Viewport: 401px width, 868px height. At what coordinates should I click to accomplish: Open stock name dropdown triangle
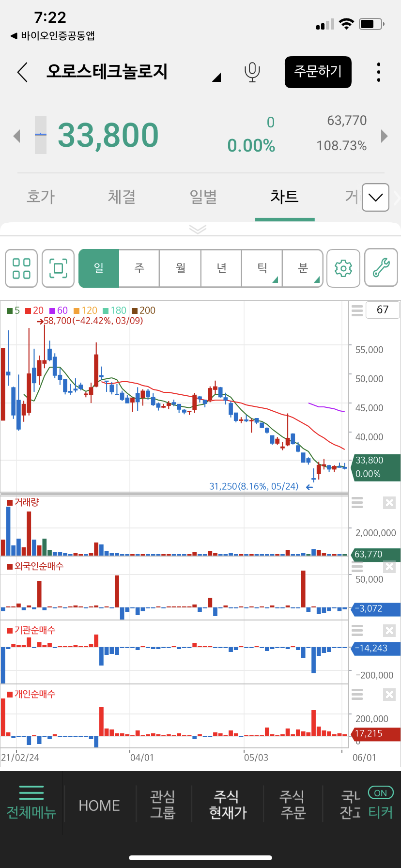click(x=216, y=77)
